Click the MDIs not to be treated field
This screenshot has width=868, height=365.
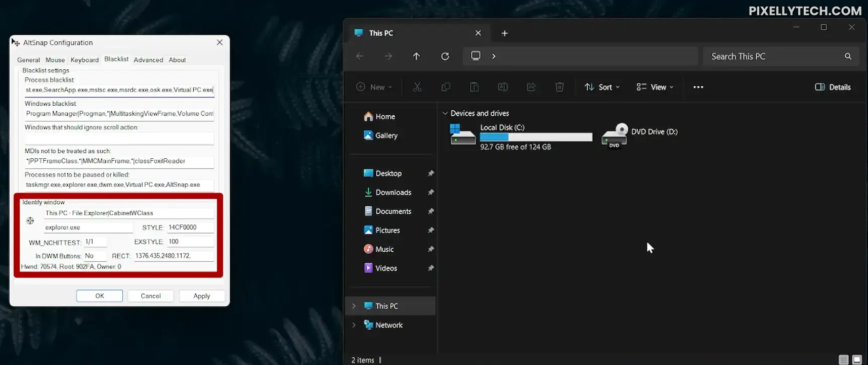click(x=119, y=161)
